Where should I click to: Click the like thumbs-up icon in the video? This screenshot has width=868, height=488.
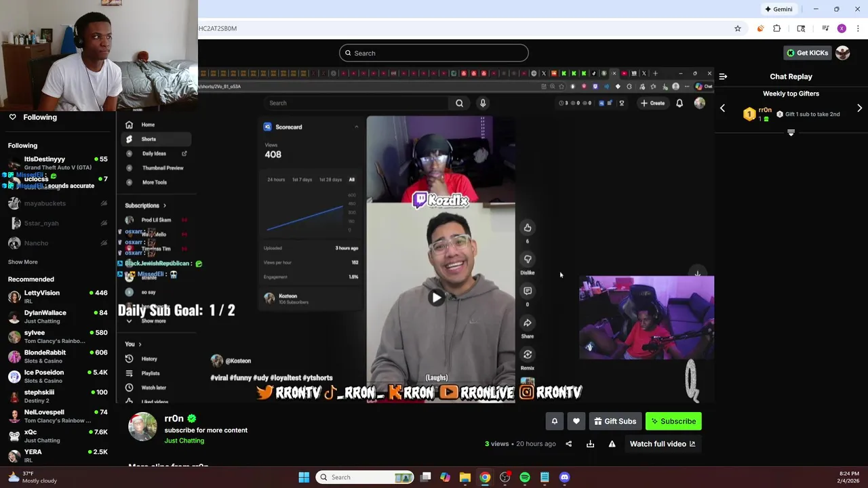click(x=528, y=228)
